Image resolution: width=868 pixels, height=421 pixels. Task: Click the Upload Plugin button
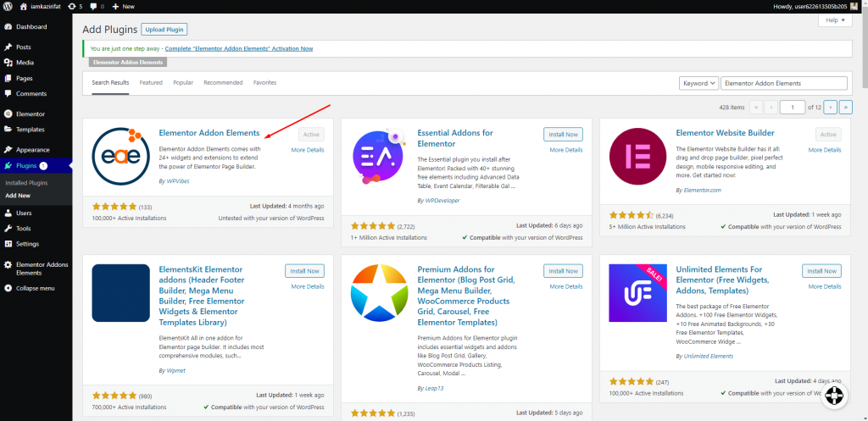pos(164,30)
